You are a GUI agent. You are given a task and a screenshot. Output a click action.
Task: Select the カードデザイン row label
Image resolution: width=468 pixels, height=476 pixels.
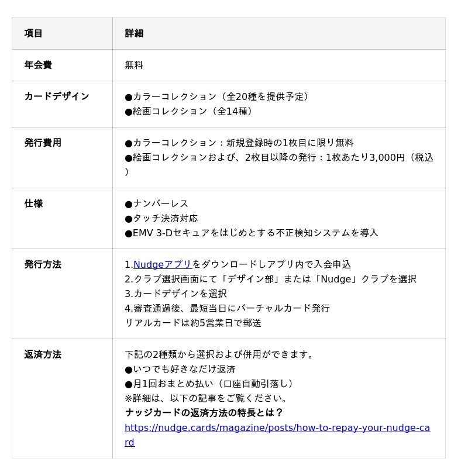pyautogui.click(x=57, y=97)
